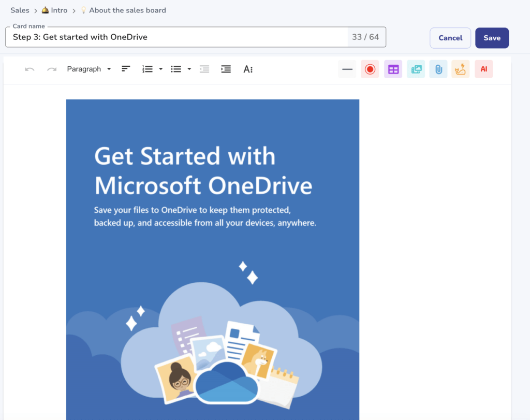The width and height of the screenshot is (530, 420).
Task: Click the redo arrow in editor toolbar
Action: pyautogui.click(x=52, y=69)
